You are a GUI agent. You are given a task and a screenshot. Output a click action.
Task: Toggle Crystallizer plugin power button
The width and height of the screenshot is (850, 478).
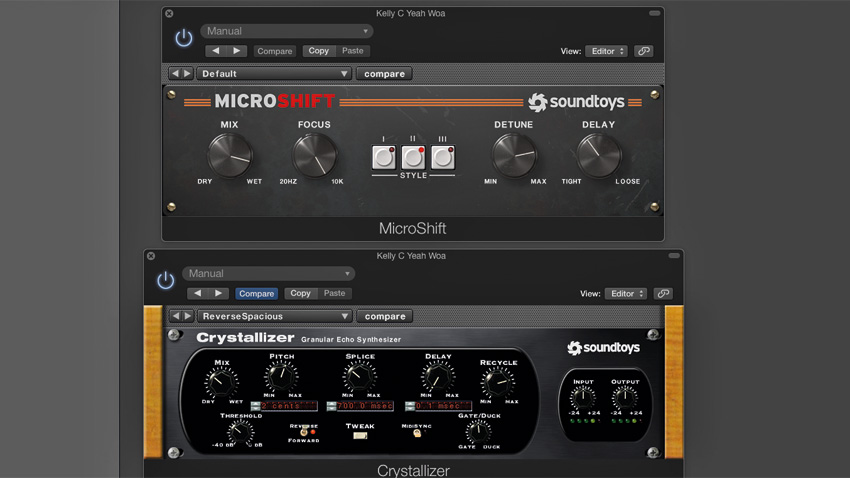point(166,280)
